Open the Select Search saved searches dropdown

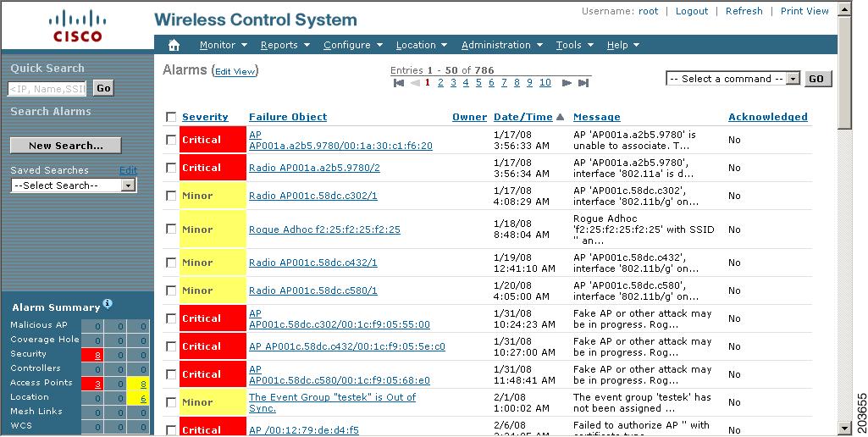tap(74, 185)
